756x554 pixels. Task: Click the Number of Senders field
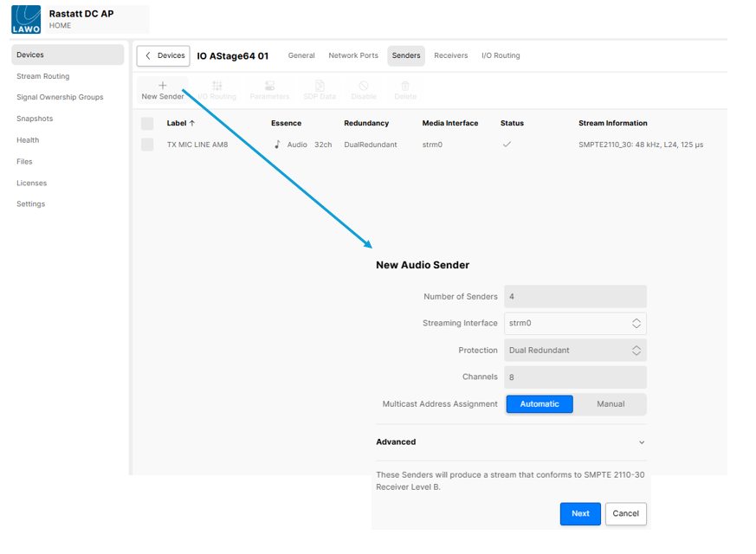pyautogui.click(x=575, y=297)
